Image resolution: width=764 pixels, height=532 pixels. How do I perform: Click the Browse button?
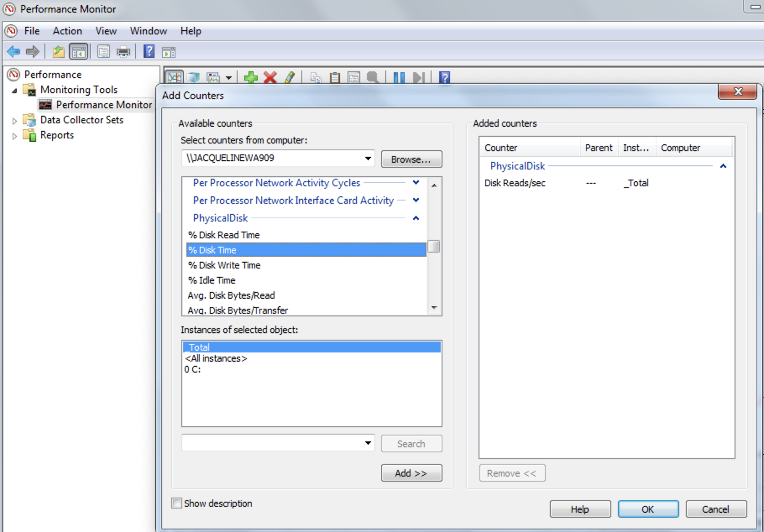pyautogui.click(x=411, y=159)
